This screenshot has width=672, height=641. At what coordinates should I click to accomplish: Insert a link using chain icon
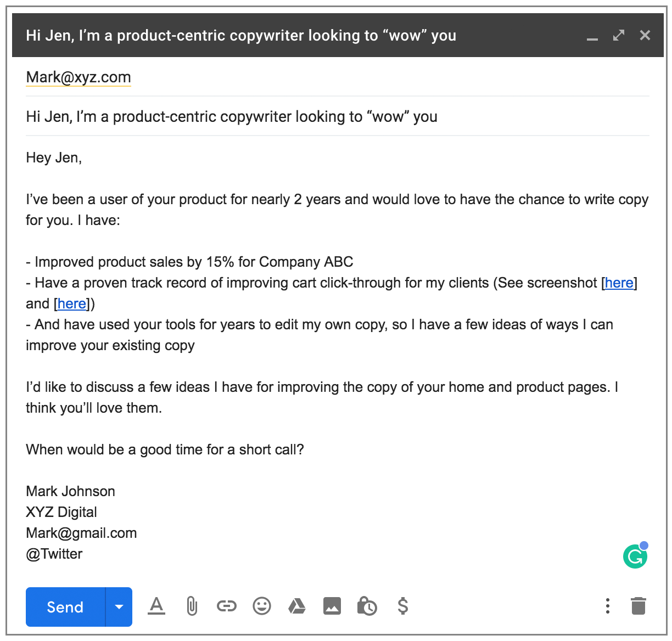point(226,606)
